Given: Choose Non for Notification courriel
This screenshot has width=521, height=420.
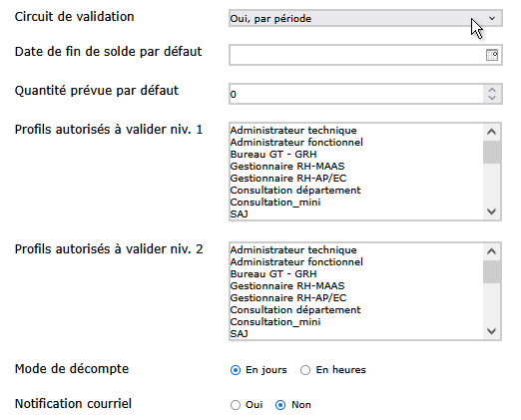Looking at the screenshot, I should click(280, 405).
